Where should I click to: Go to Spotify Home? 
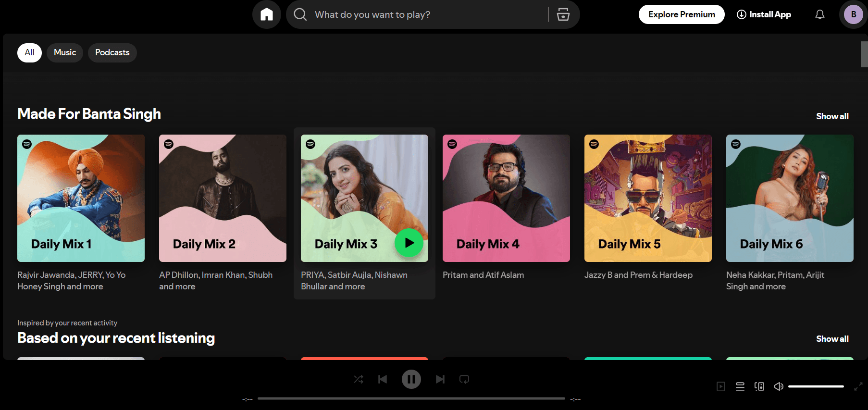pos(267,14)
